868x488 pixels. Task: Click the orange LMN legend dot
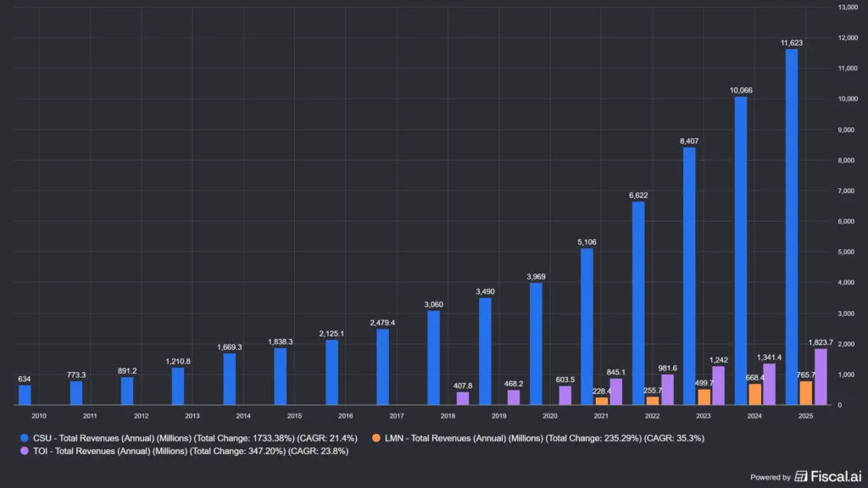click(376, 438)
